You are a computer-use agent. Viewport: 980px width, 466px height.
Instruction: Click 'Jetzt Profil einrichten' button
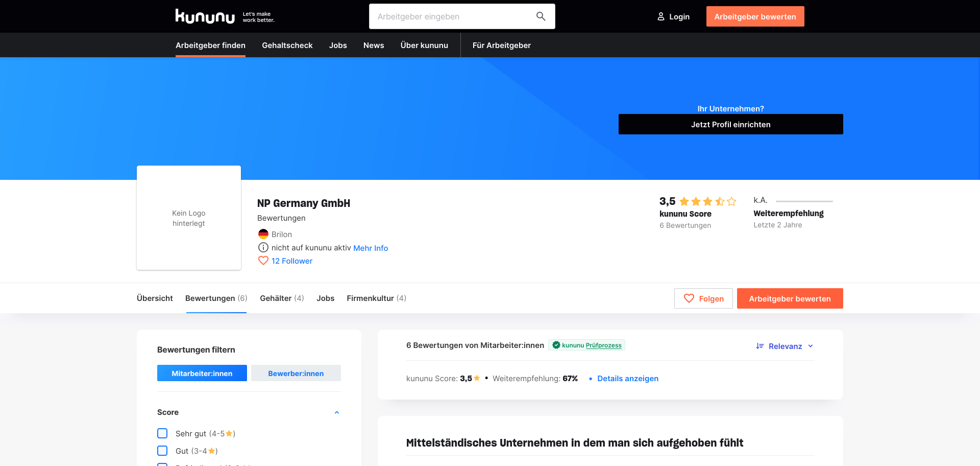[x=731, y=124]
